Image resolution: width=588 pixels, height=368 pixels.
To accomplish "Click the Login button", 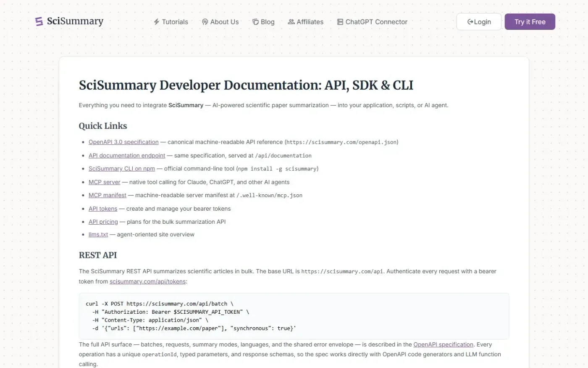I will (x=479, y=22).
